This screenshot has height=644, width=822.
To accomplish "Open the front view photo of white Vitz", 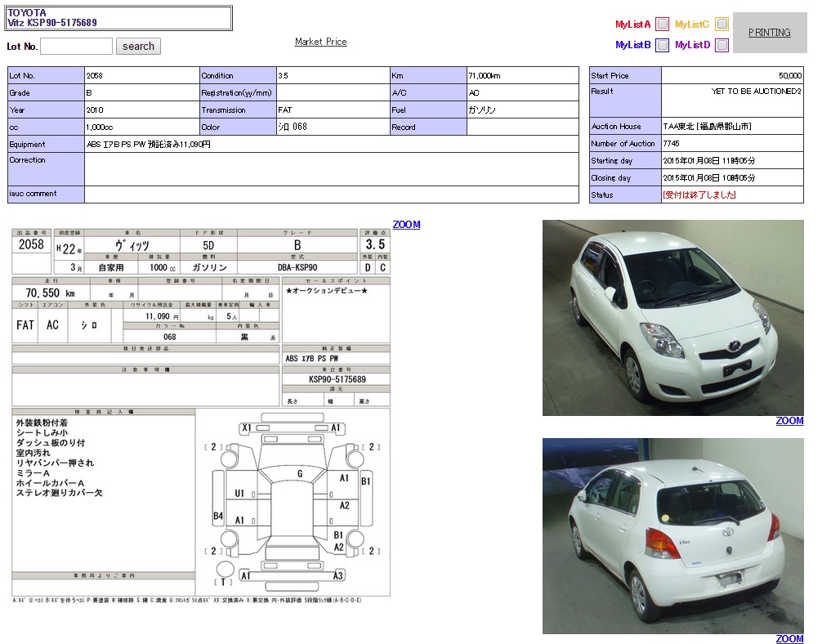I will coord(672,318).
